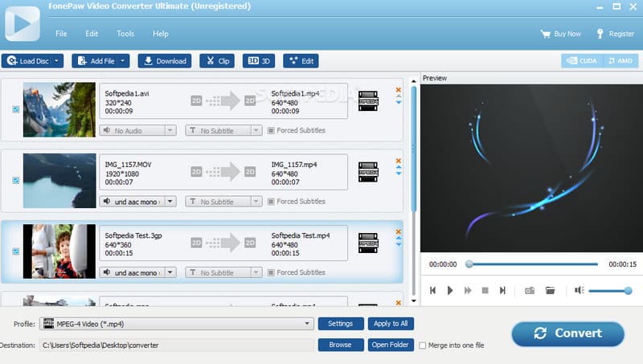643x364 pixels.
Task: Enable Merge into one file
Action: click(423, 345)
